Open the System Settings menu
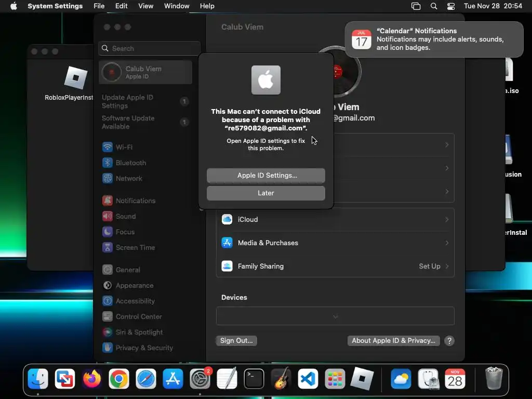 (x=55, y=6)
